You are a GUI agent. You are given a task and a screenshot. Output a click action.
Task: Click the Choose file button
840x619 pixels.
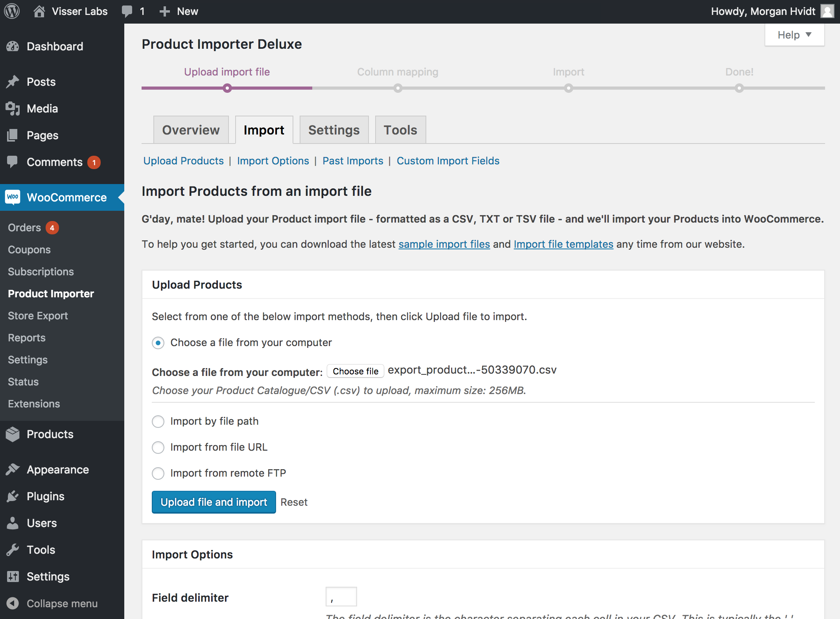pos(356,371)
